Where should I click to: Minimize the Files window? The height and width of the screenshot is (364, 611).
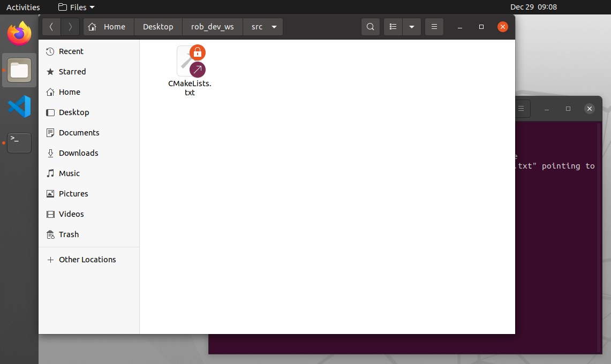pos(460,27)
